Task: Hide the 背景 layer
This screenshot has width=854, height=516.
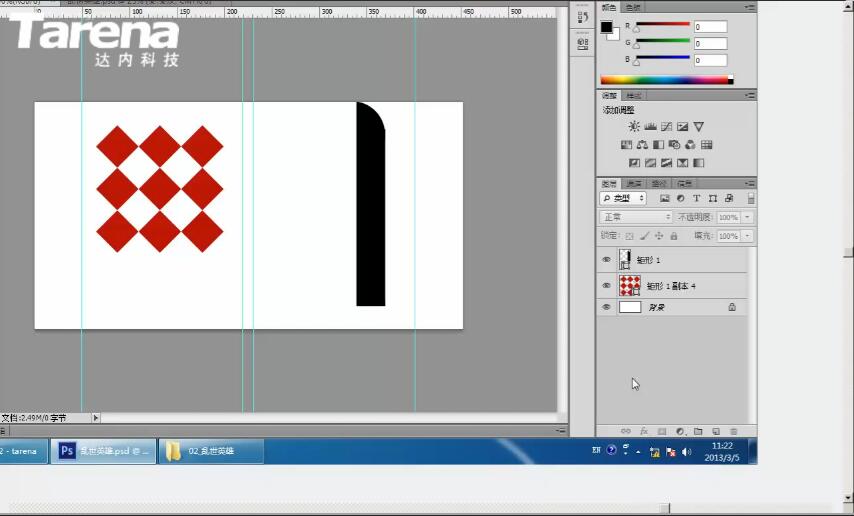Action: coord(606,307)
